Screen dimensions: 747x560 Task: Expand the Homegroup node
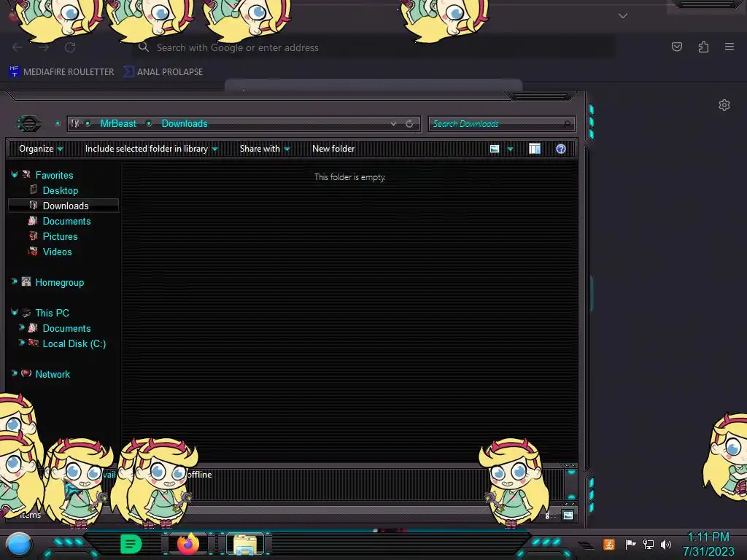[x=15, y=282]
